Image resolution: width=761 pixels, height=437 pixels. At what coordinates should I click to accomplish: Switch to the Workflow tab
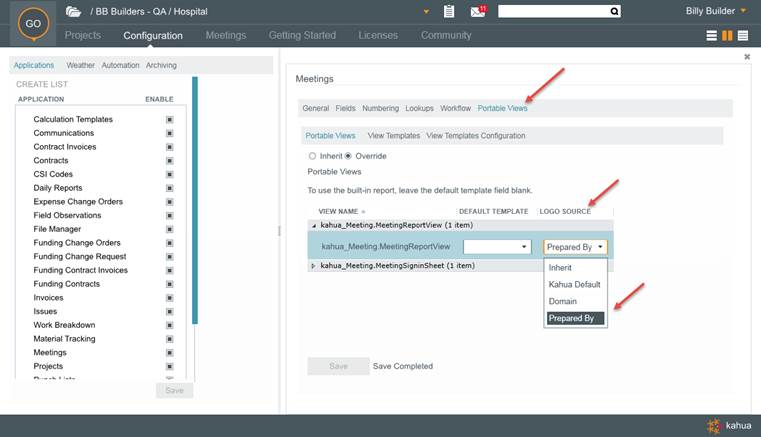pos(455,108)
